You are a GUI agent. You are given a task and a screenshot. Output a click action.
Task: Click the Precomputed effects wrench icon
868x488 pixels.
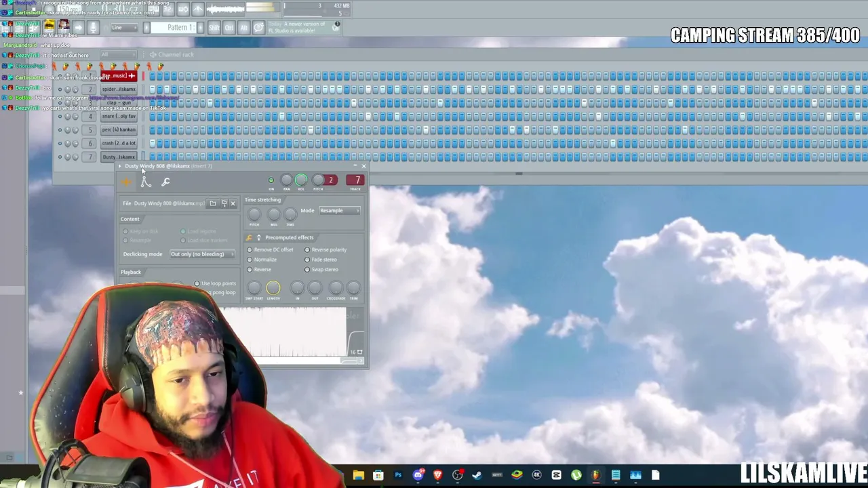[249, 238]
